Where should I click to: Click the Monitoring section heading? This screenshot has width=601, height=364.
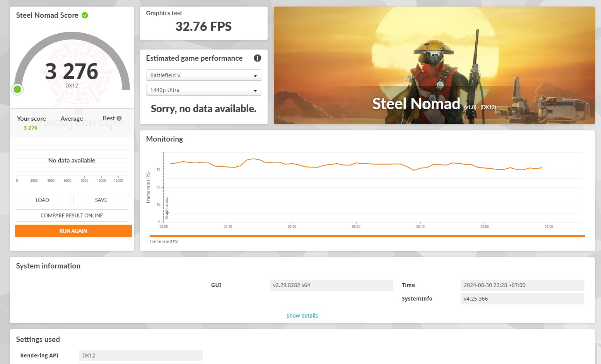coord(164,139)
